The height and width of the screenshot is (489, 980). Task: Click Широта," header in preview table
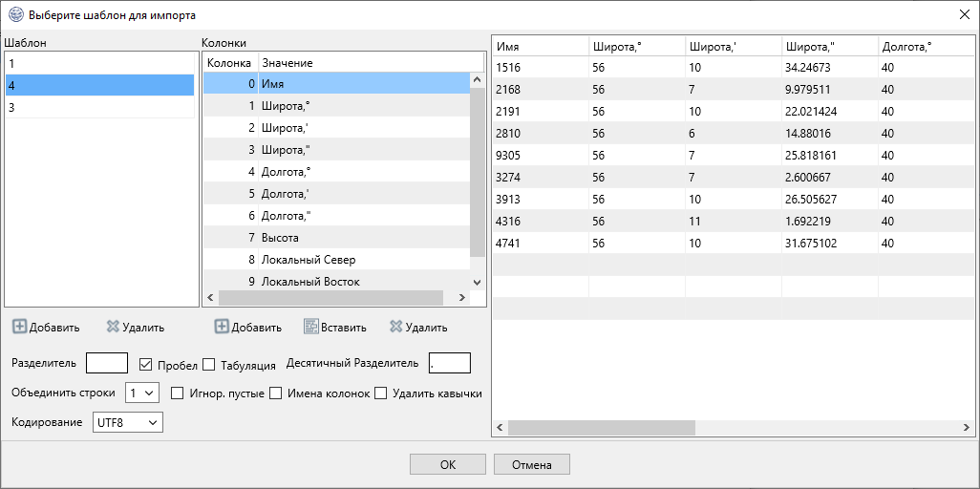(830, 47)
